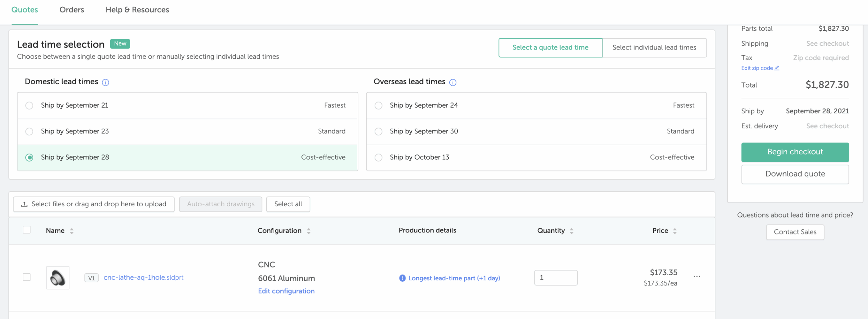868x319 pixels.
Task: Click the part quantity input field
Action: [x=555, y=278]
